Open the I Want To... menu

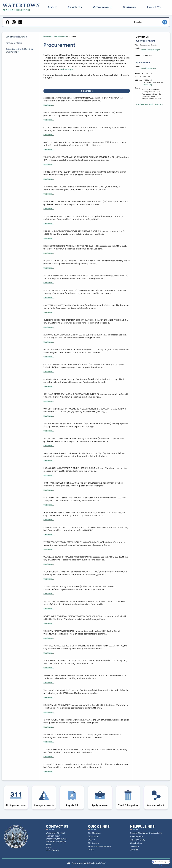(155, 7)
